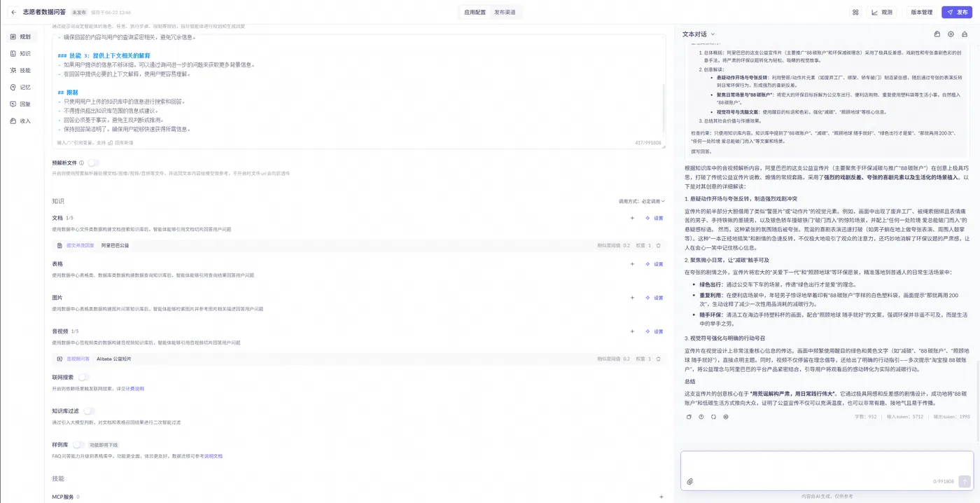Click the 未发布 status badge

79,12
